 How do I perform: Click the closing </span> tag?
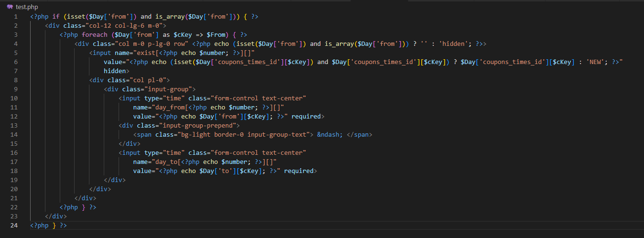click(359, 135)
